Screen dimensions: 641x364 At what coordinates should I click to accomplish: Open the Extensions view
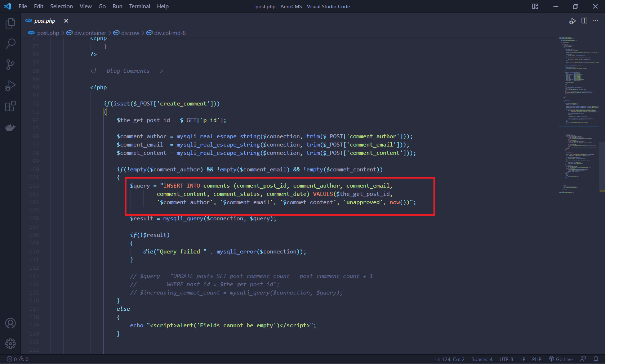[10, 106]
